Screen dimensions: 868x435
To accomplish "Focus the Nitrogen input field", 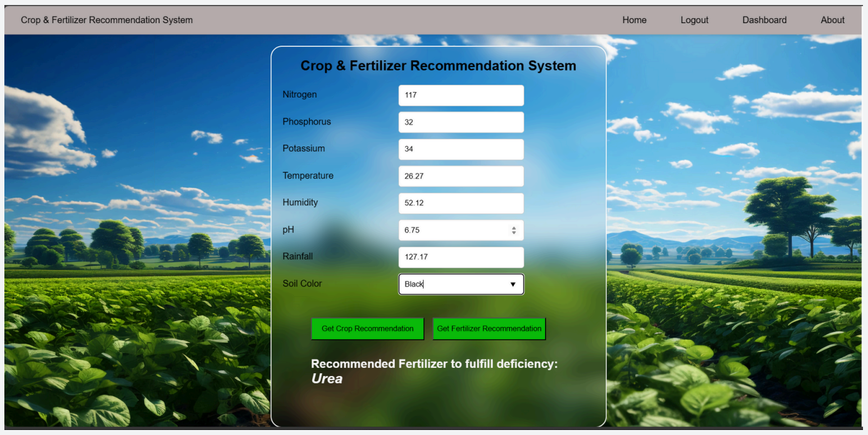I will click(x=461, y=95).
